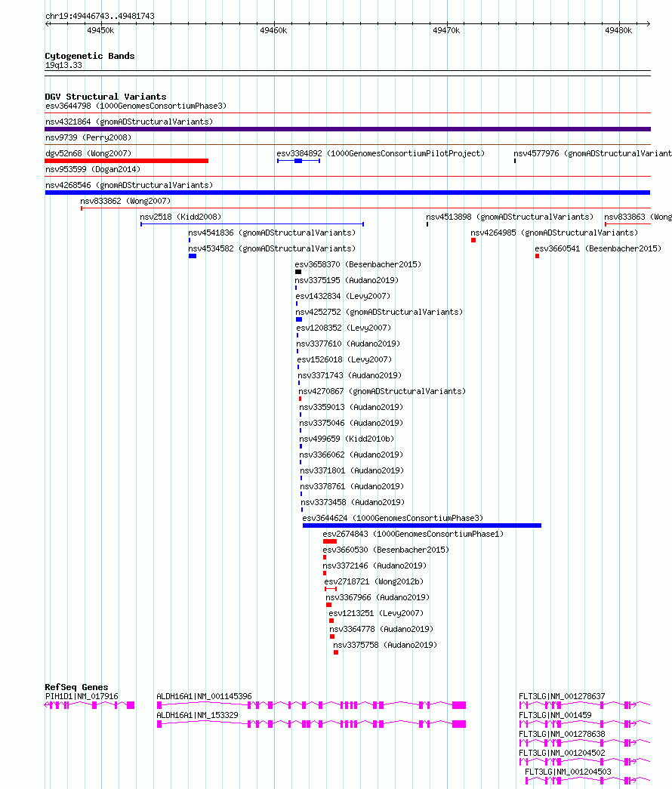Image resolution: width=672 pixels, height=789 pixels.
Task: Open the nsv2518 (Kidd2008) label
Action: point(180,217)
